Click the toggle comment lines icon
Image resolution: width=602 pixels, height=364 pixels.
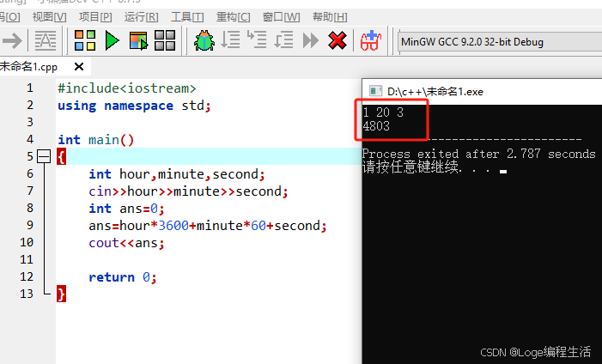(46, 40)
